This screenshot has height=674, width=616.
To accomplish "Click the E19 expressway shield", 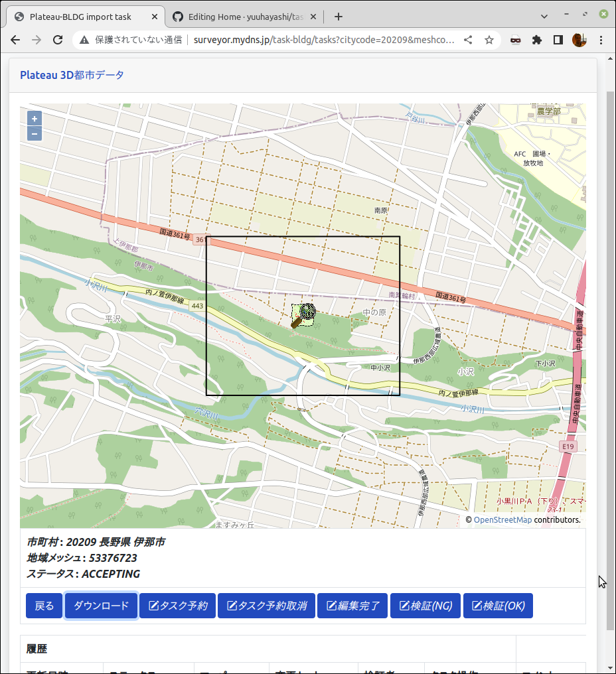I will 568,446.
